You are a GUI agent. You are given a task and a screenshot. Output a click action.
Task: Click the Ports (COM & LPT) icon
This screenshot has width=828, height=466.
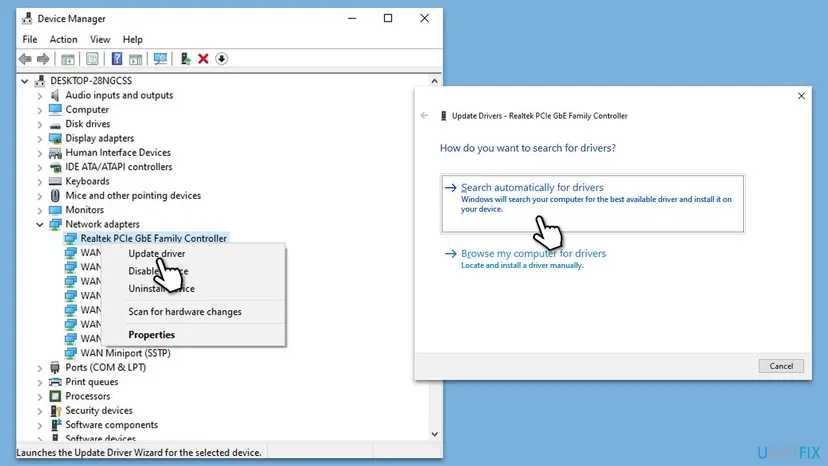click(x=55, y=367)
